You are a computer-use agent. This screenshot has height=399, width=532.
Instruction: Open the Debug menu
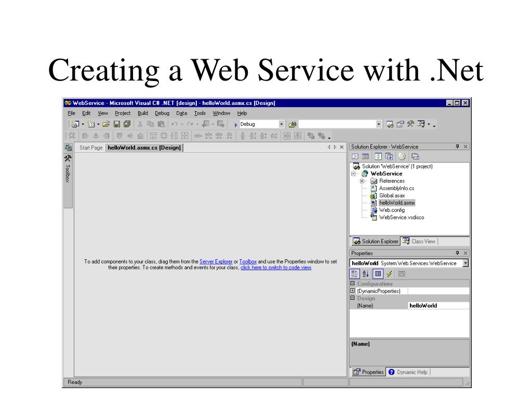point(162,113)
